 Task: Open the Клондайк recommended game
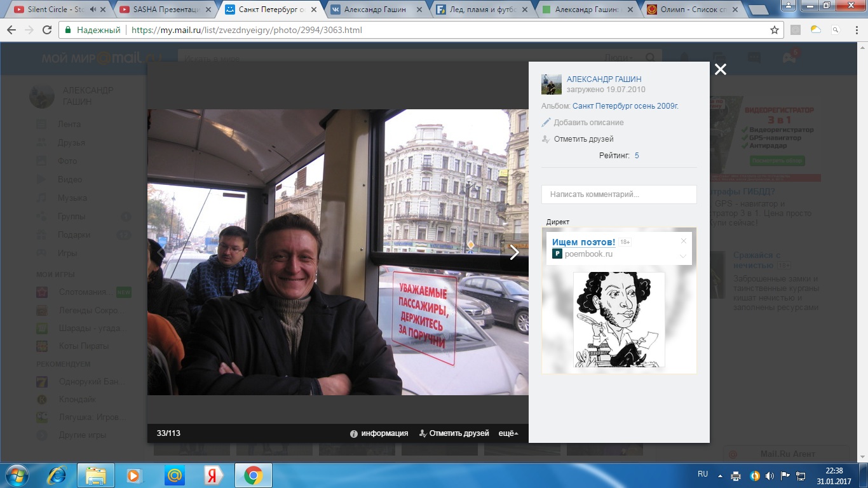click(x=77, y=400)
